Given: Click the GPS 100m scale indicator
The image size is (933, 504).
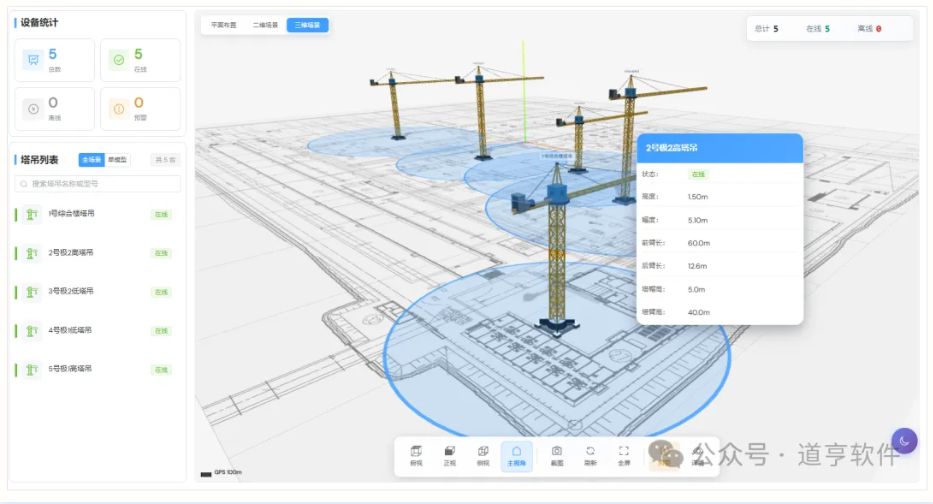Looking at the screenshot, I should (221, 472).
